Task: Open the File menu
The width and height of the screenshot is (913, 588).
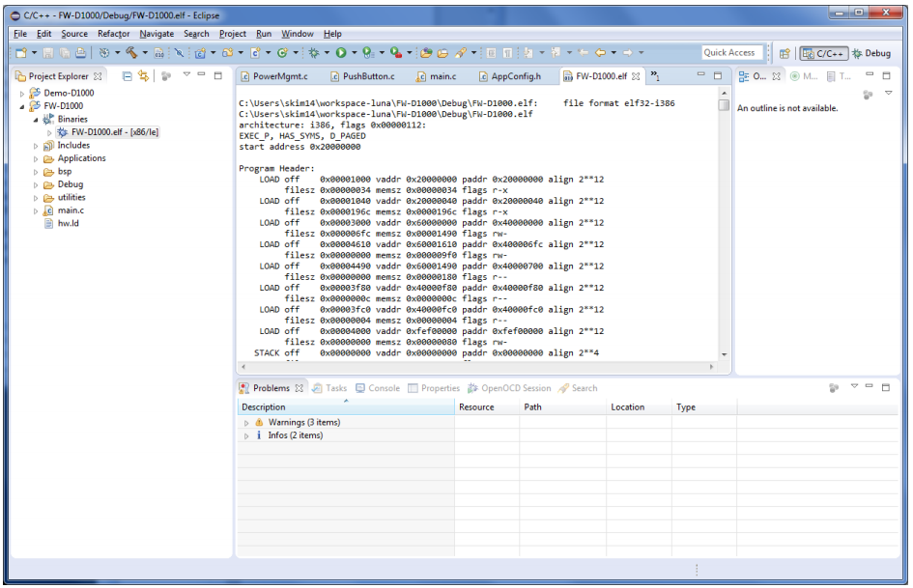Action: point(20,34)
